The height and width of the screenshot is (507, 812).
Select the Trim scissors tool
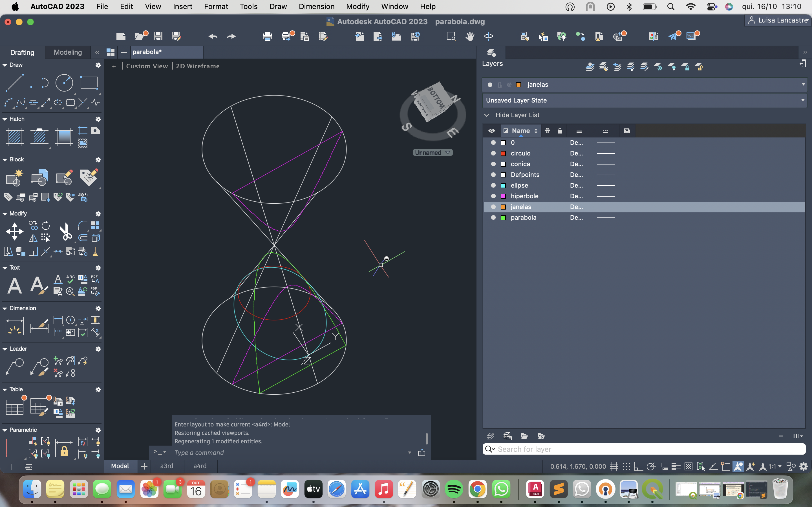pyautogui.click(x=65, y=231)
